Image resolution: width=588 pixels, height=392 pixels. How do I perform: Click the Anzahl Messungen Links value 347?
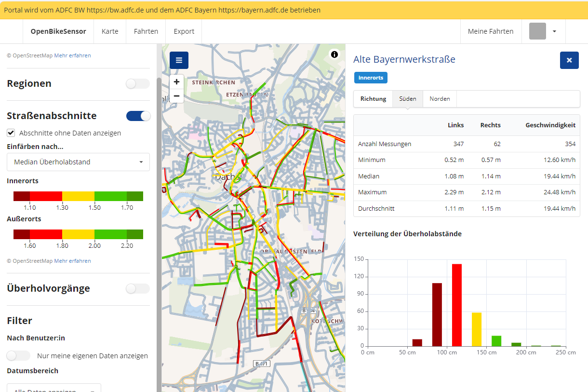point(458,144)
